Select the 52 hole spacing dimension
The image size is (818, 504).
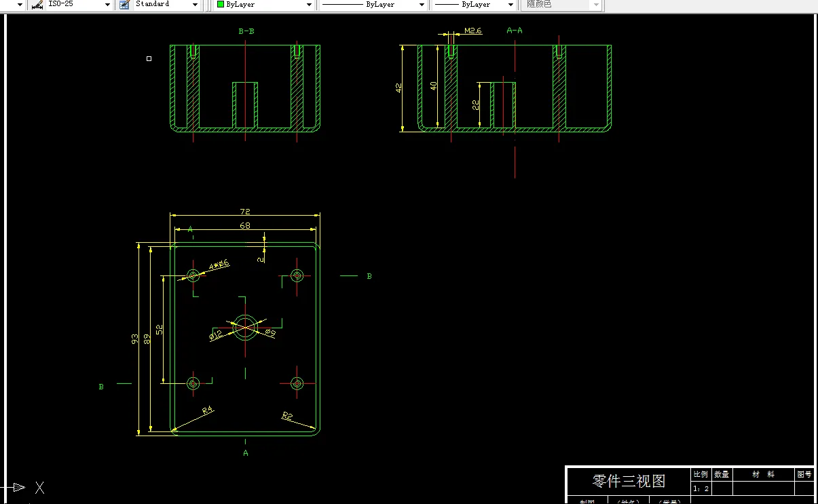tap(159, 329)
